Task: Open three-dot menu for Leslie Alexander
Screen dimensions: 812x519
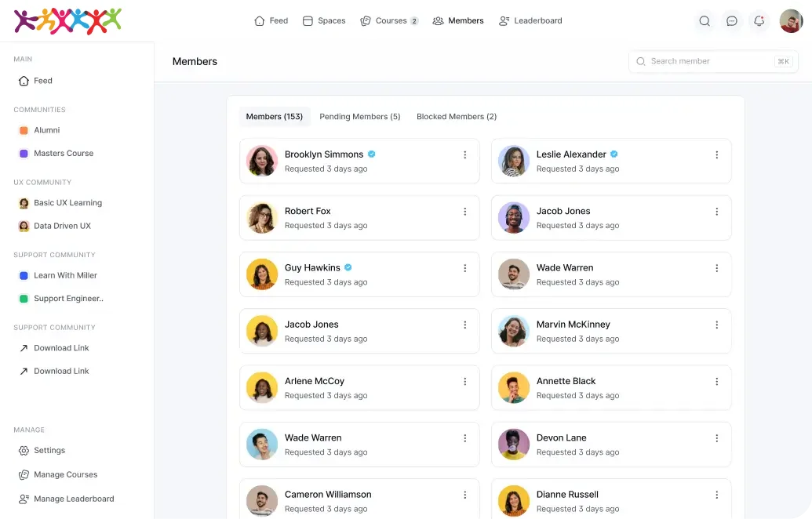Action: coord(716,155)
